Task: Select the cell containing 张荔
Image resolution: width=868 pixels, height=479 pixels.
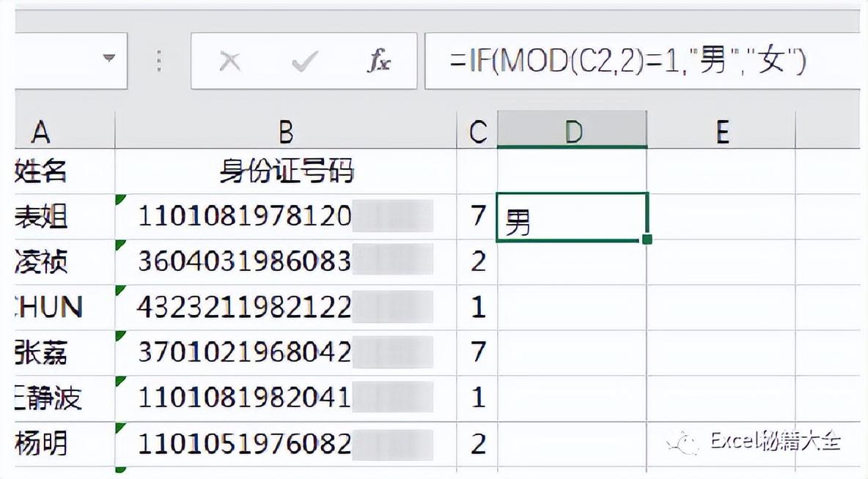Action: tap(65, 352)
